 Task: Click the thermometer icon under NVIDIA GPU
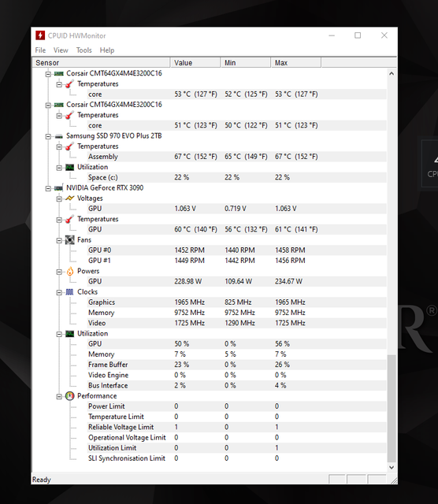69,220
